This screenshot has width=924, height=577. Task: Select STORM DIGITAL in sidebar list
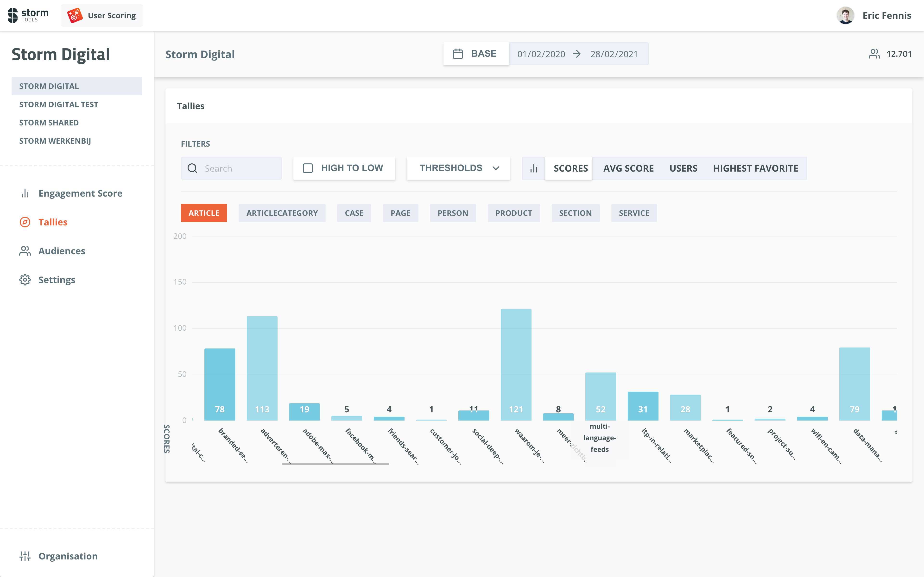77,86
